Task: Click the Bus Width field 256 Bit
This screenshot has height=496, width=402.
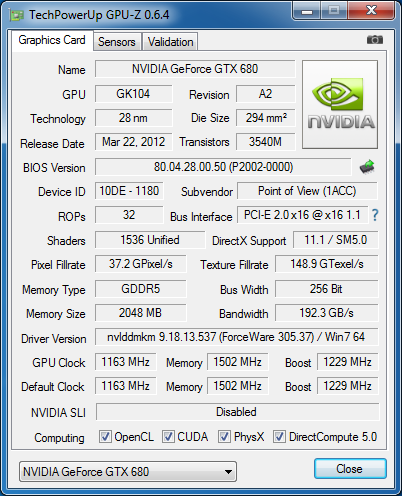Action: (327, 289)
